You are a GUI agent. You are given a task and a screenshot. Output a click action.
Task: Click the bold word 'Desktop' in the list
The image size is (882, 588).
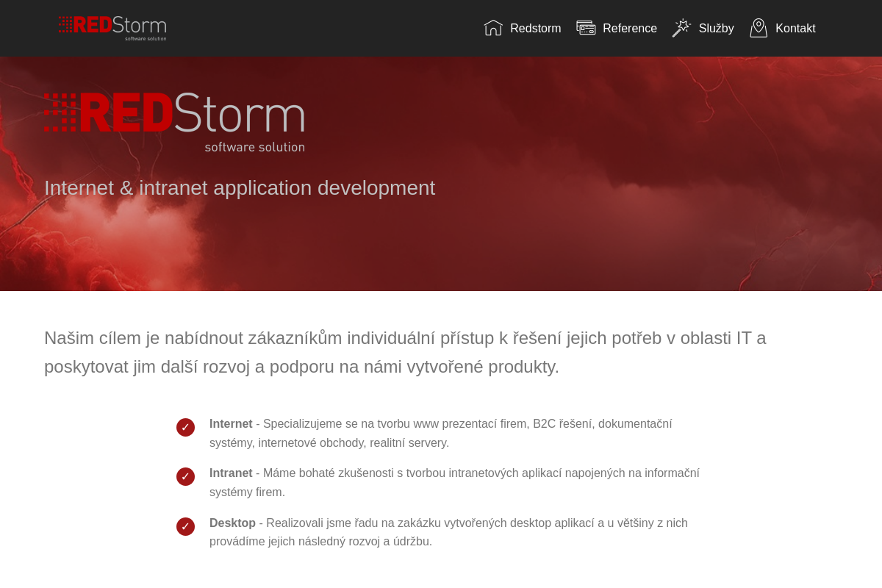232,523
